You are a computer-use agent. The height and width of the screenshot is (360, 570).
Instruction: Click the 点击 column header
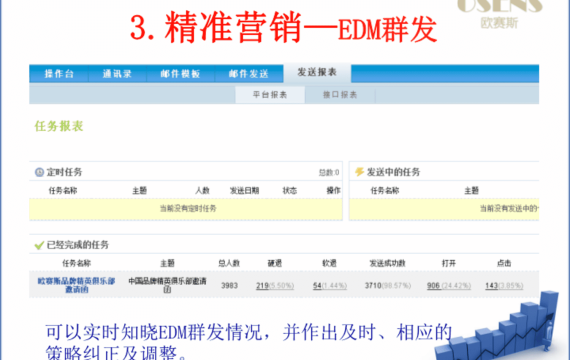[x=504, y=263]
